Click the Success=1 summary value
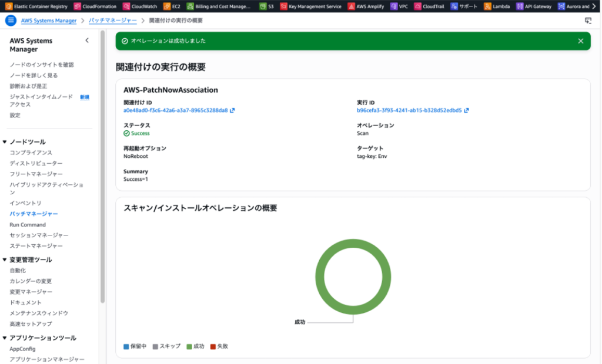This screenshot has width=602, height=364. pyautogui.click(x=136, y=179)
